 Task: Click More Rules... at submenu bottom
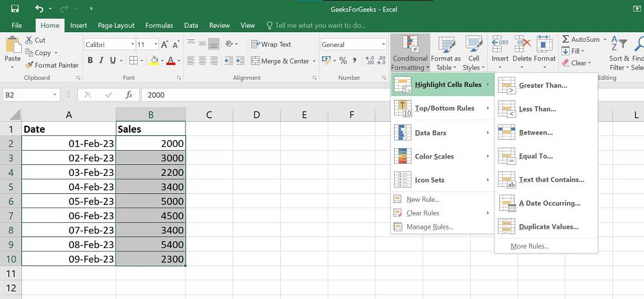[529, 246]
